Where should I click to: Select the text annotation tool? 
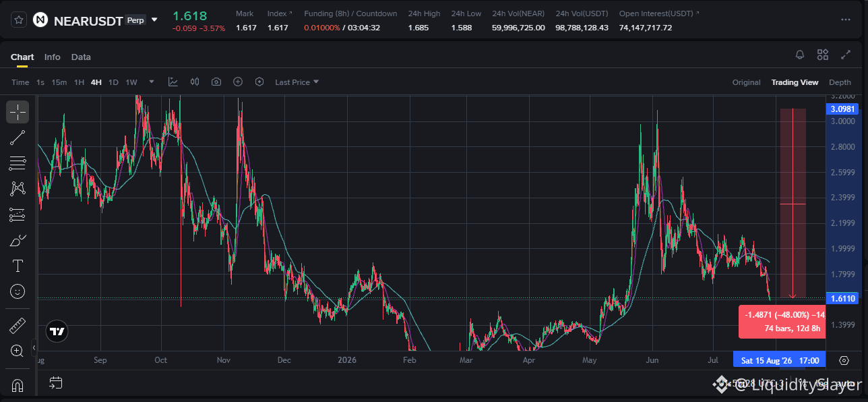(x=18, y=266)
